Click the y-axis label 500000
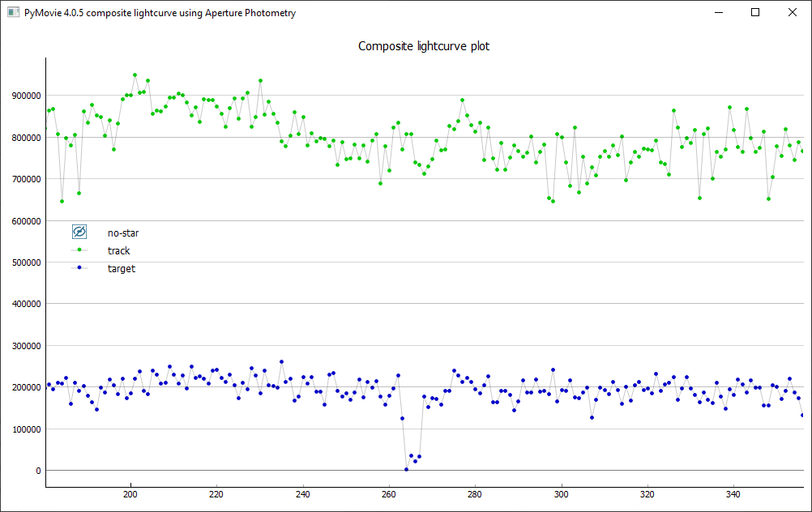This screenshot has height=512, width=812. 22,262
